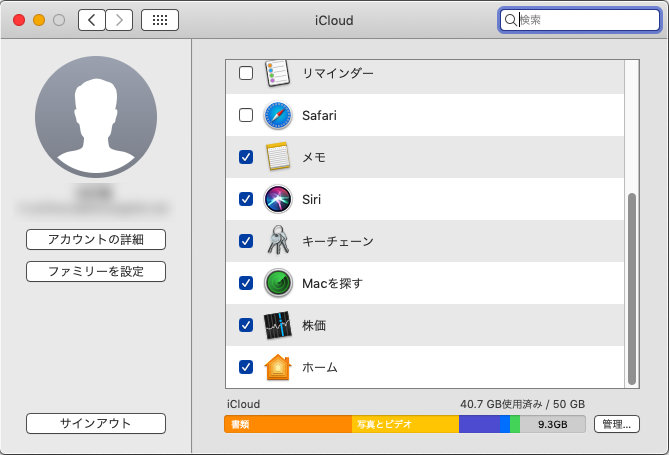Click the メモ label text
The height and width of the screenshot is (455, 669).
point(314,157)
